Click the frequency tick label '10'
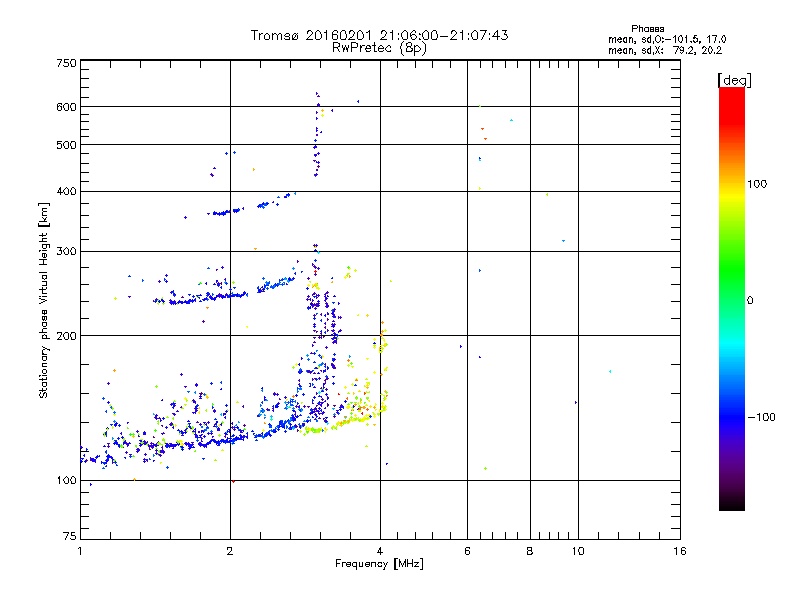800x600 pixels. [x=578, y=551]
